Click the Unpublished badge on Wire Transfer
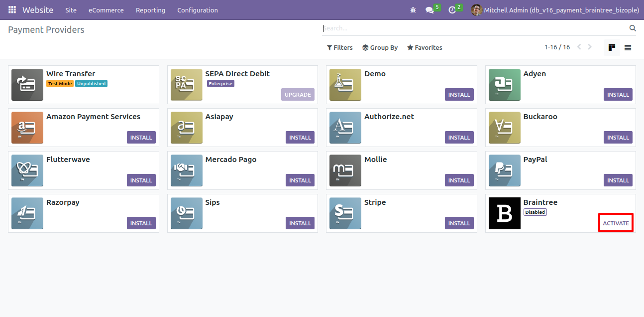644x317 pixels. [92, 84]
